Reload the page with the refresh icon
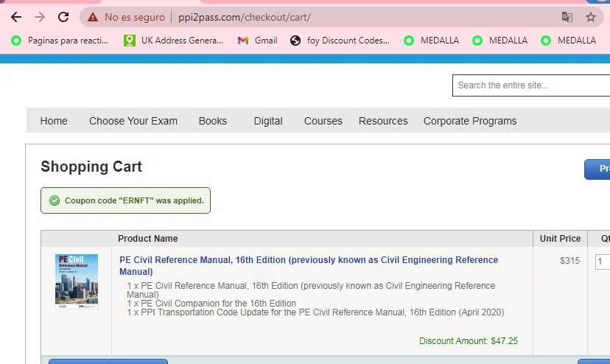This screenshot has width=610, height=364. click(63, 17)
